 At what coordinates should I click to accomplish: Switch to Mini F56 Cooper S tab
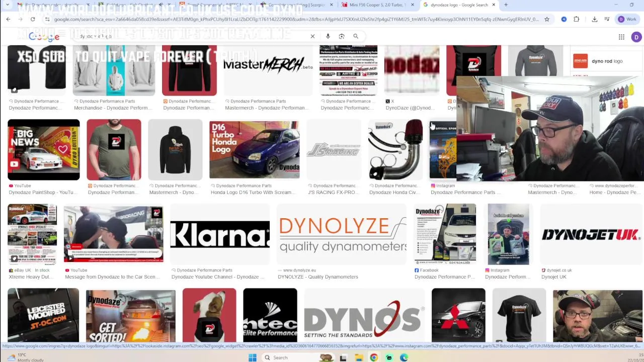coord(374,5)
